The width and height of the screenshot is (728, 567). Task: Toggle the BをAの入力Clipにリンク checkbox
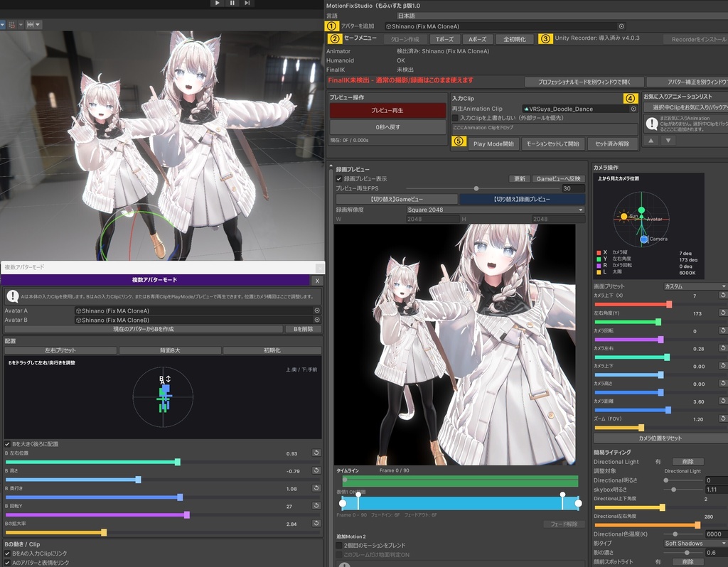coord(7,553)
